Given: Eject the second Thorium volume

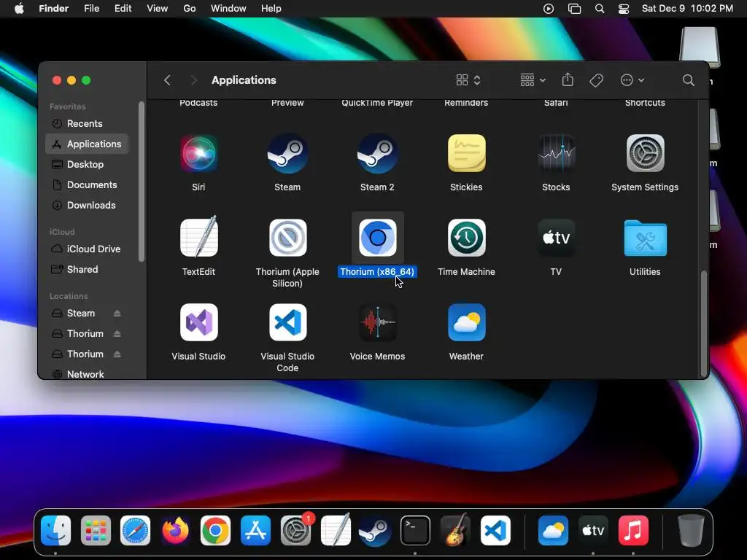Looking at the screenshot, I should 117,354.
